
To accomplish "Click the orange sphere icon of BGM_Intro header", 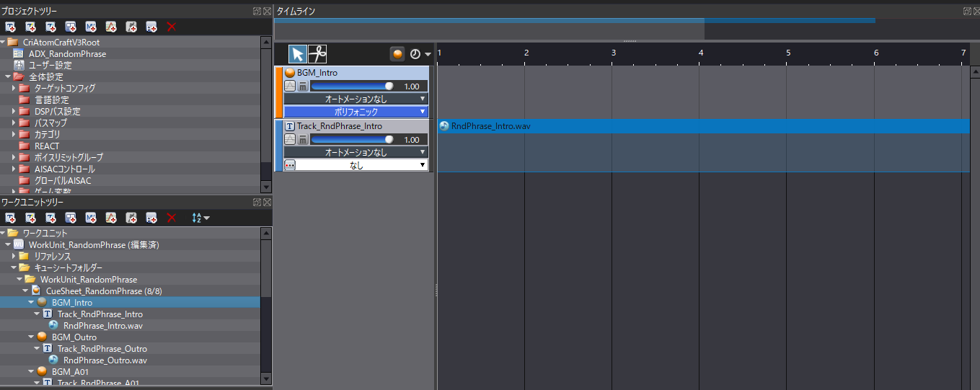I will (290, 73).
